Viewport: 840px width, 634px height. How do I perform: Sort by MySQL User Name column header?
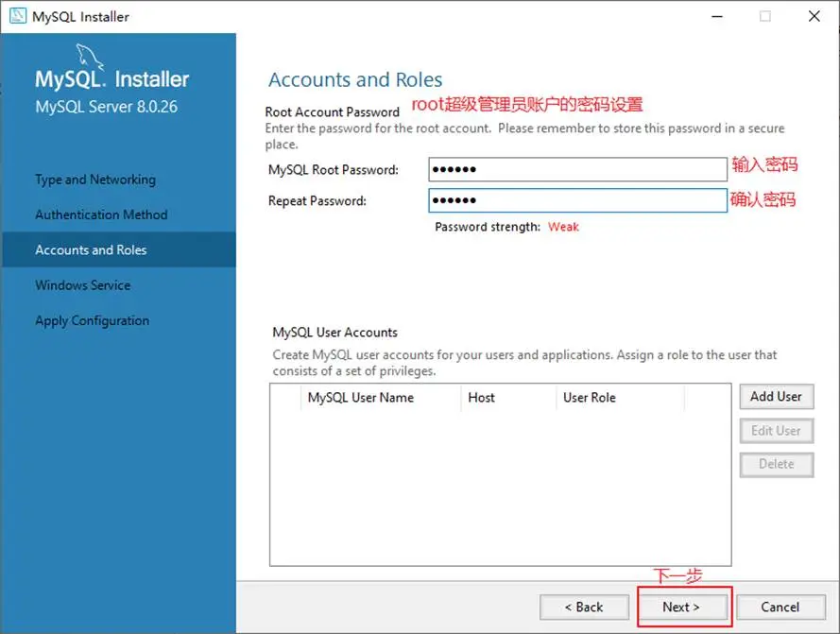[361, 398]
